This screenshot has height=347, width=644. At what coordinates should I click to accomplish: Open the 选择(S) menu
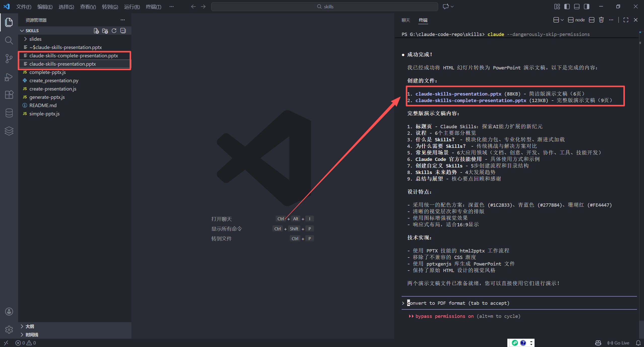click(x=66, y=7)
